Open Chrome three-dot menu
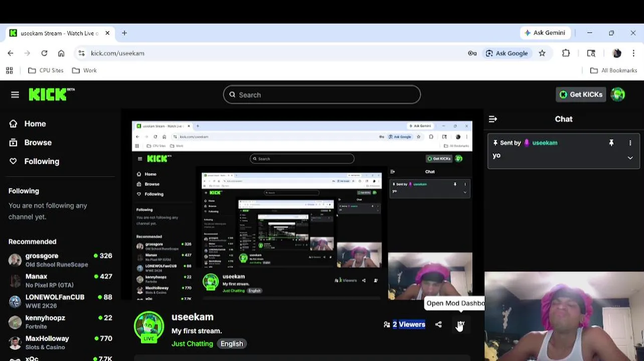Viewport: 644px width, 361px height. tap(633, 53)
